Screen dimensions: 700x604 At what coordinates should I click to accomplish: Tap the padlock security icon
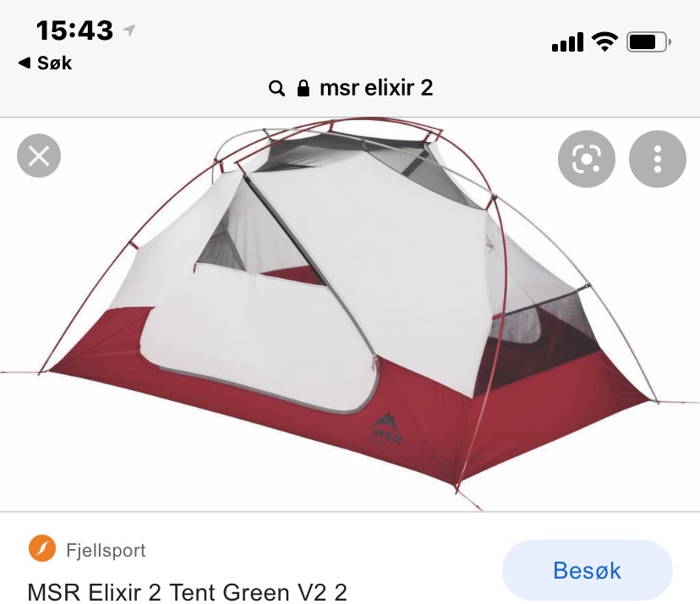point(304,88)
